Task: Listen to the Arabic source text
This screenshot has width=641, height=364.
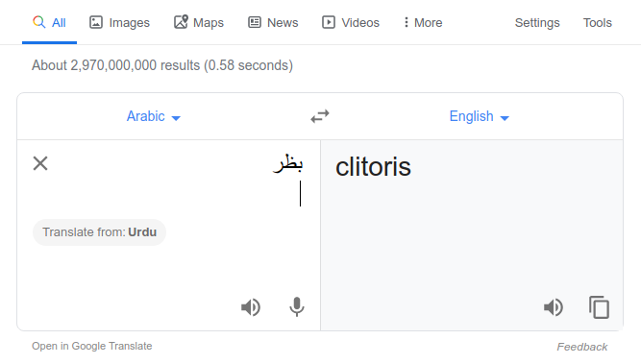Action: (251, 307)
